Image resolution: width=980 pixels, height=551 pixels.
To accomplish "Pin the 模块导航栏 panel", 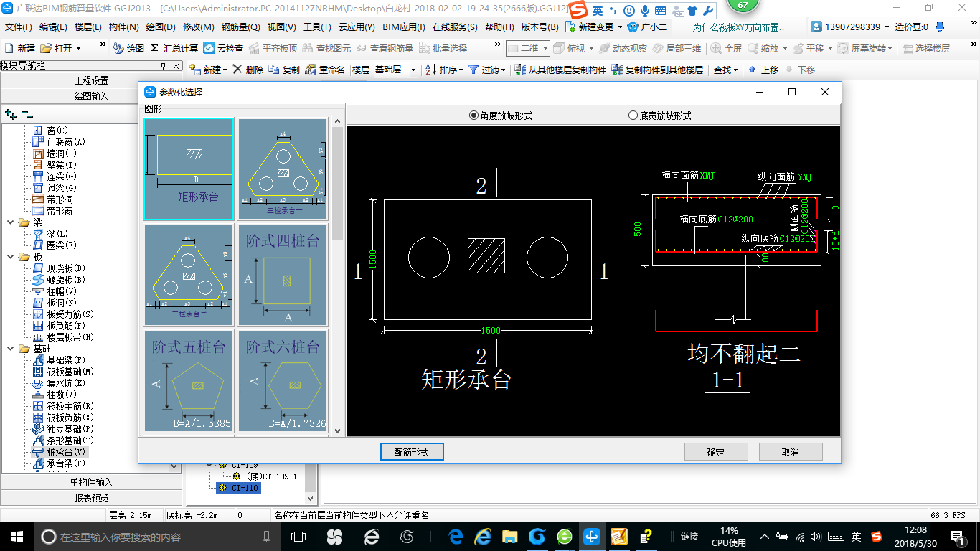I will tap(163, 65).
